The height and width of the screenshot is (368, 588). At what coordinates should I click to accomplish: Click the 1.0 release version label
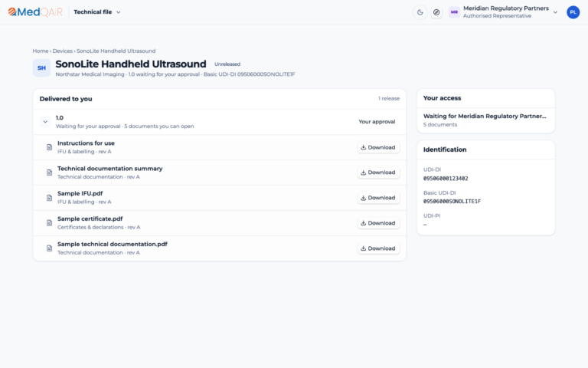coord(60,118)
